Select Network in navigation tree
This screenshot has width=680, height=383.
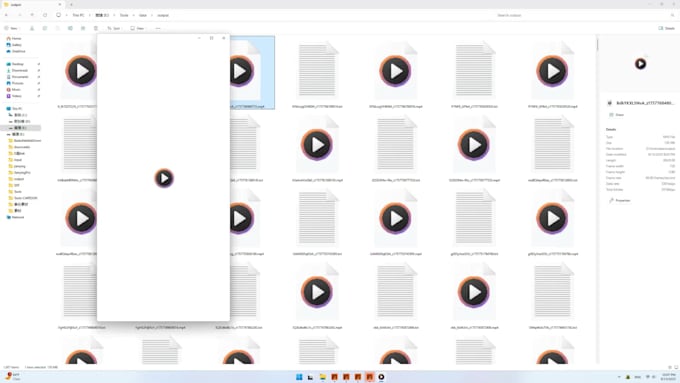click(16, 217)
